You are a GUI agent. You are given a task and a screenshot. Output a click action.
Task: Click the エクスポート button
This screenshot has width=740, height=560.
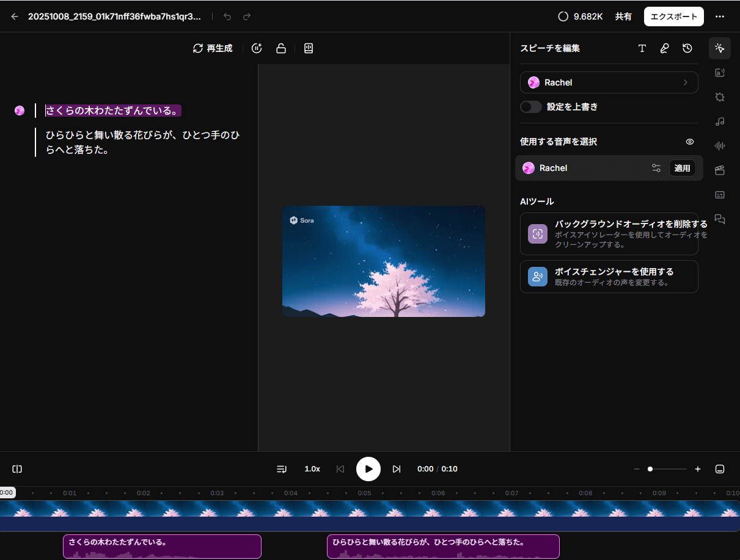pos(673,16)
